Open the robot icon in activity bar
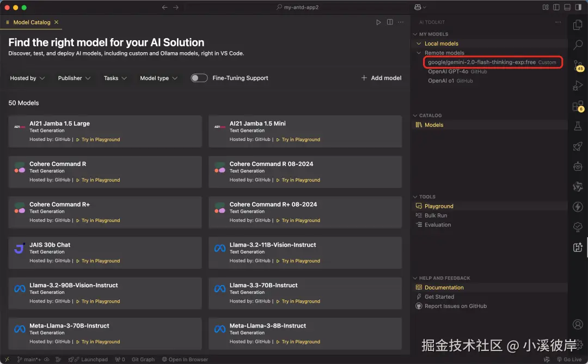Image resolution: width=588 pixels, height=364 pixels. (578, 166)
